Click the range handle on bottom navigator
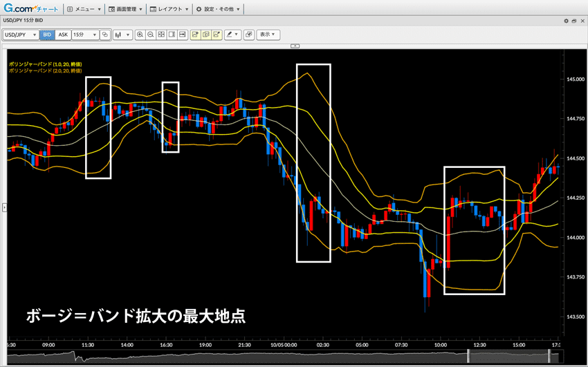The image size is (588, 367). coord(468,356)
